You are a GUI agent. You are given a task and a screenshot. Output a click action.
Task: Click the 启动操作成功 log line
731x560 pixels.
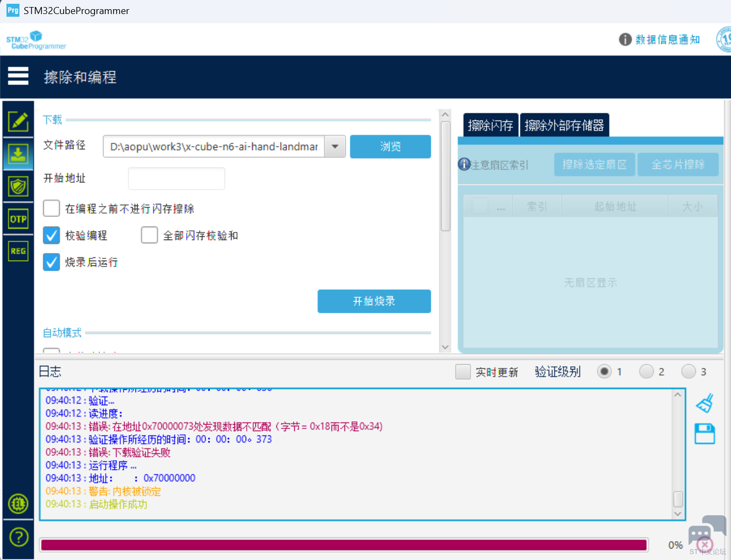(x=96, y=504)
